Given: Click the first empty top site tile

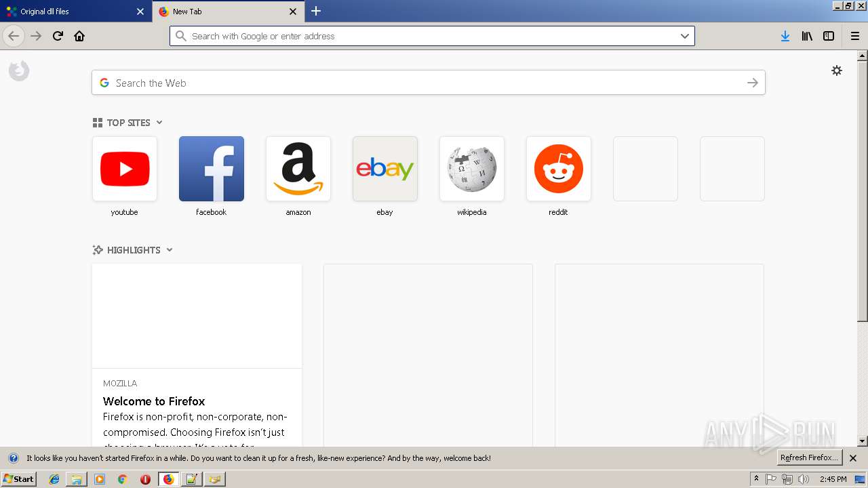Looking at the screenshot, I should coord(646,169).
